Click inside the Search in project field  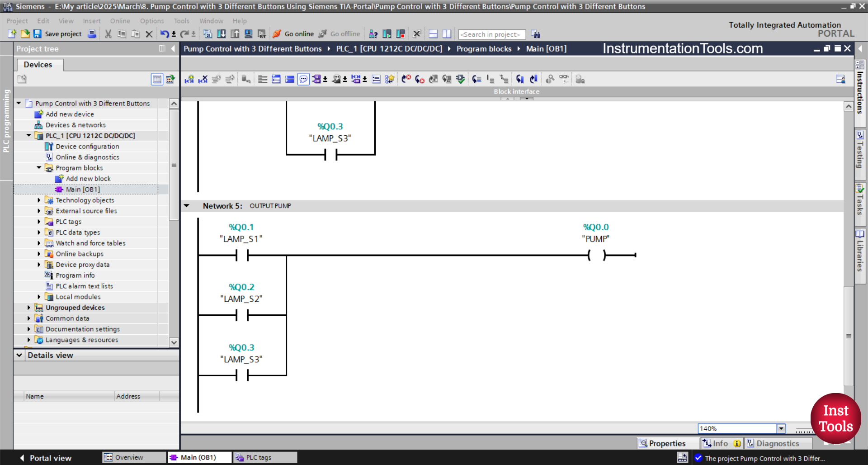click(x=491, y=34)
